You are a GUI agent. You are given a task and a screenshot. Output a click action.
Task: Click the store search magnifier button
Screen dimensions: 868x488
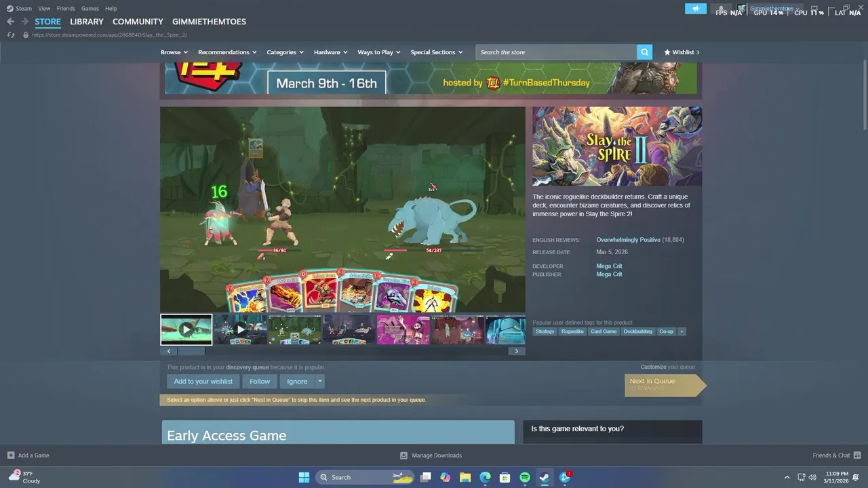(x=644, y=52)
